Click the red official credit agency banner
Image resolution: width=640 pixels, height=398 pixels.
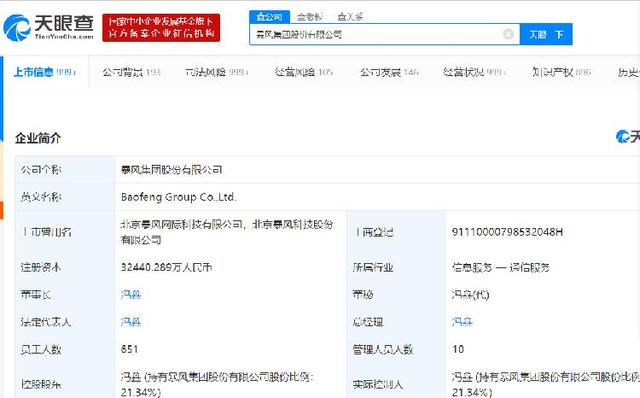(x=161, y=27)
